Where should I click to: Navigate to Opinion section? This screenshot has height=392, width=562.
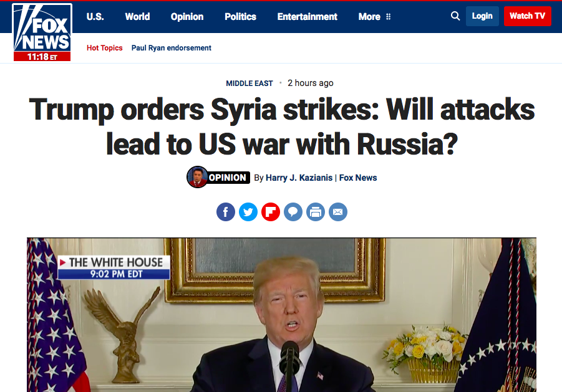(187, 17)
